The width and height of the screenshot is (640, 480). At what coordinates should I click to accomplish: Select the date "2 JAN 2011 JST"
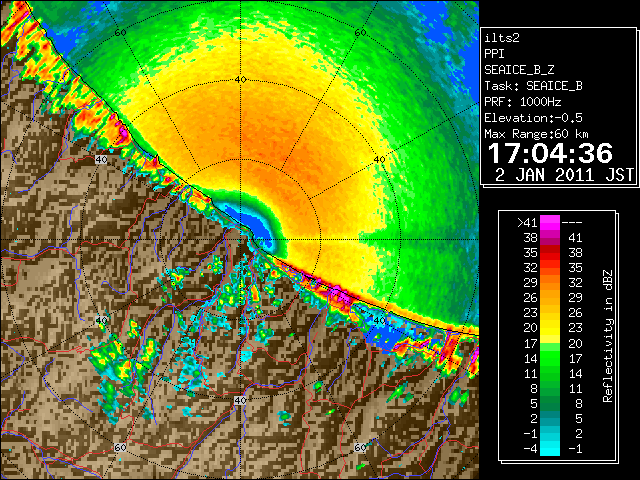[x=564, y=175]
